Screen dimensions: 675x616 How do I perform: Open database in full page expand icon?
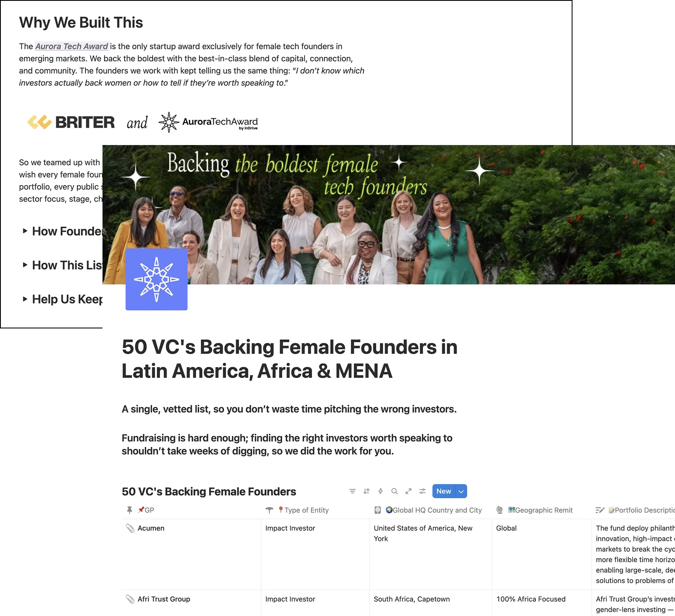tap(408, 491)
